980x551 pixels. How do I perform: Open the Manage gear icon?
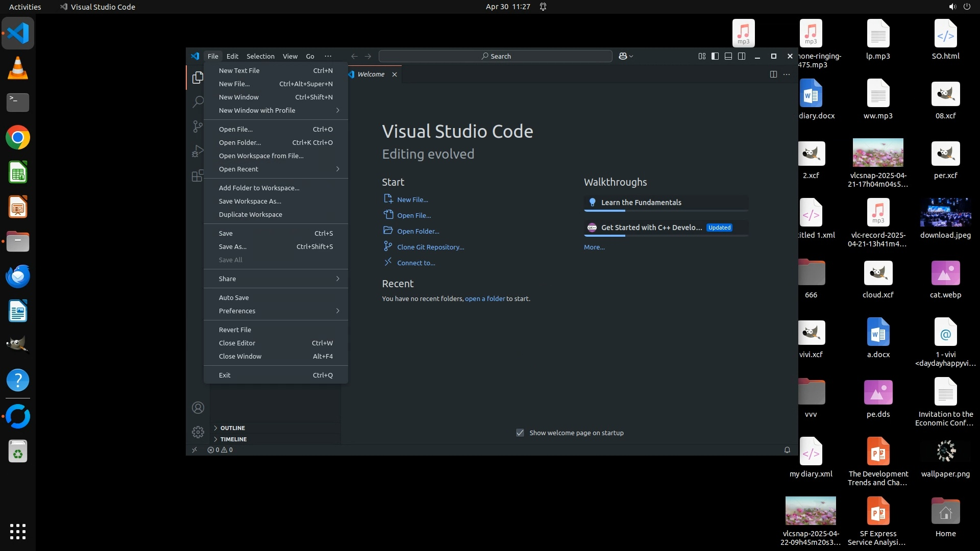point(198,432)
